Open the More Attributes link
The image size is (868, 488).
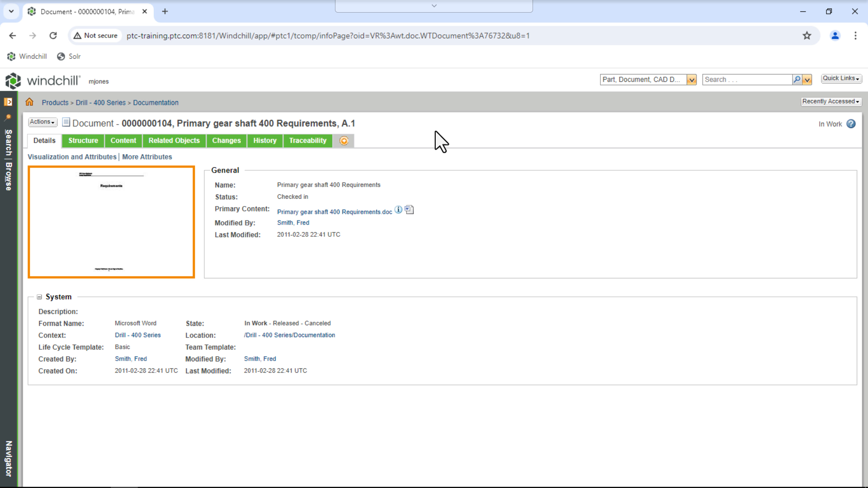tap(147, 157)
